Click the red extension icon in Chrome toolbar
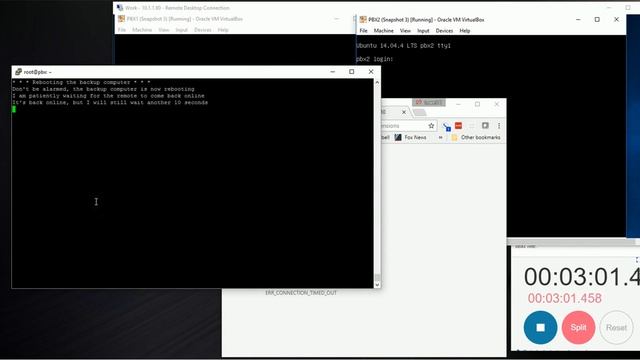The height and width of the screenshot is (360, 640). click(x=458, y=126)
